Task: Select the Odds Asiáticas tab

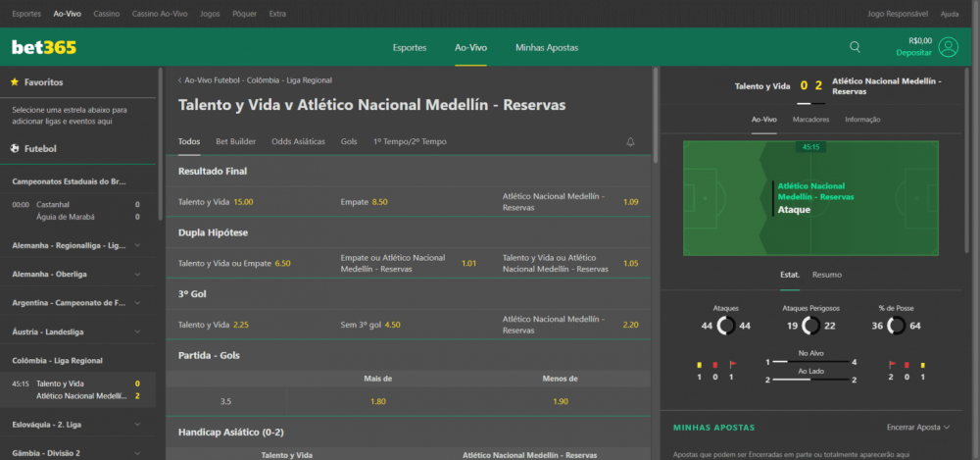Action: [298, 142]
